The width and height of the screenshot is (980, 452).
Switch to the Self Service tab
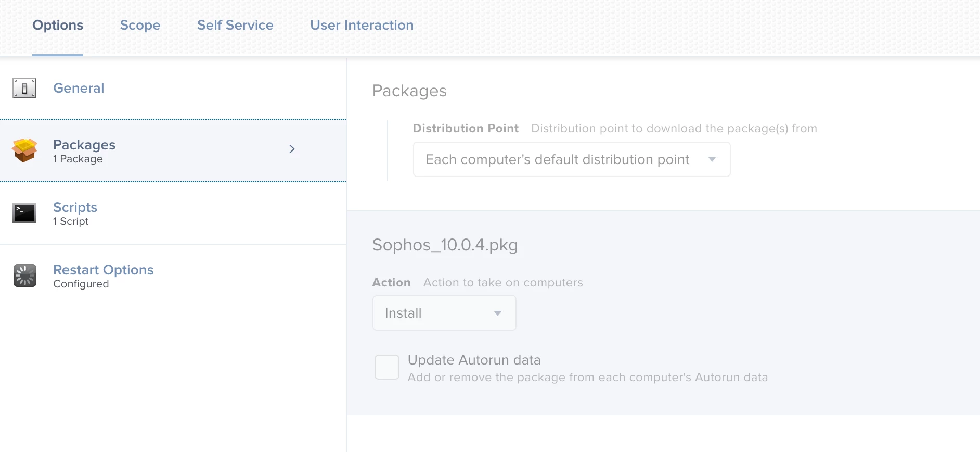pos(235,25)
